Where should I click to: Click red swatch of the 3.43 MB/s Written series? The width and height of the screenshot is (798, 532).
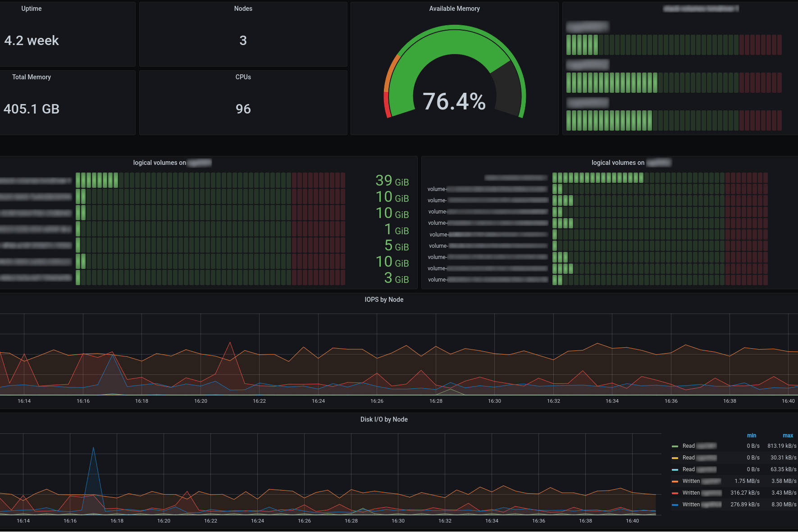coord(675,493)
